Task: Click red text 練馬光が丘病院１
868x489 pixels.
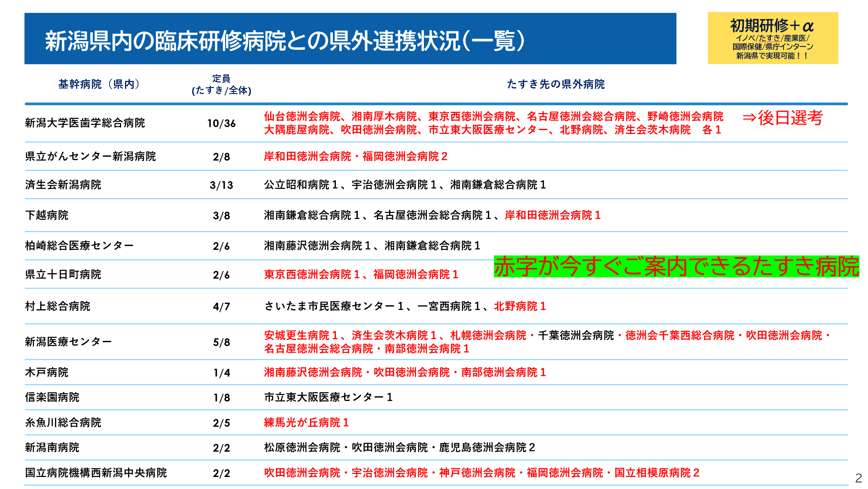Action: pos(306,423)
